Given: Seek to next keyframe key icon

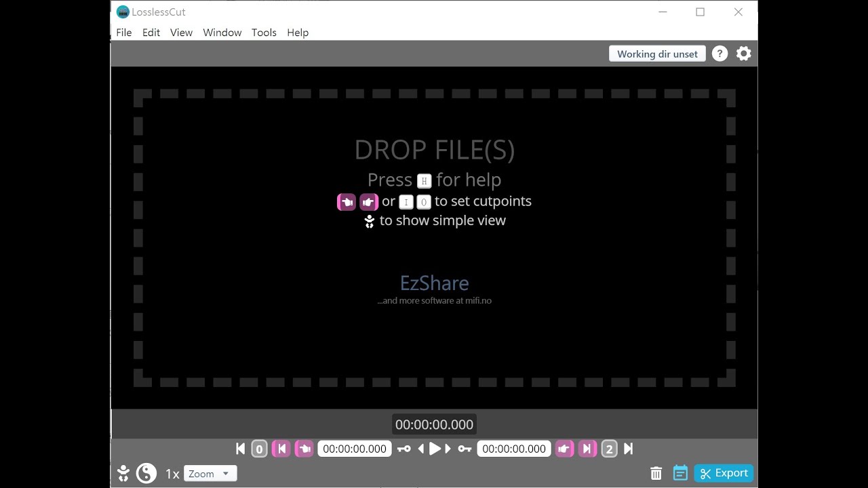Looking at the screenshot, I should 465,449.
